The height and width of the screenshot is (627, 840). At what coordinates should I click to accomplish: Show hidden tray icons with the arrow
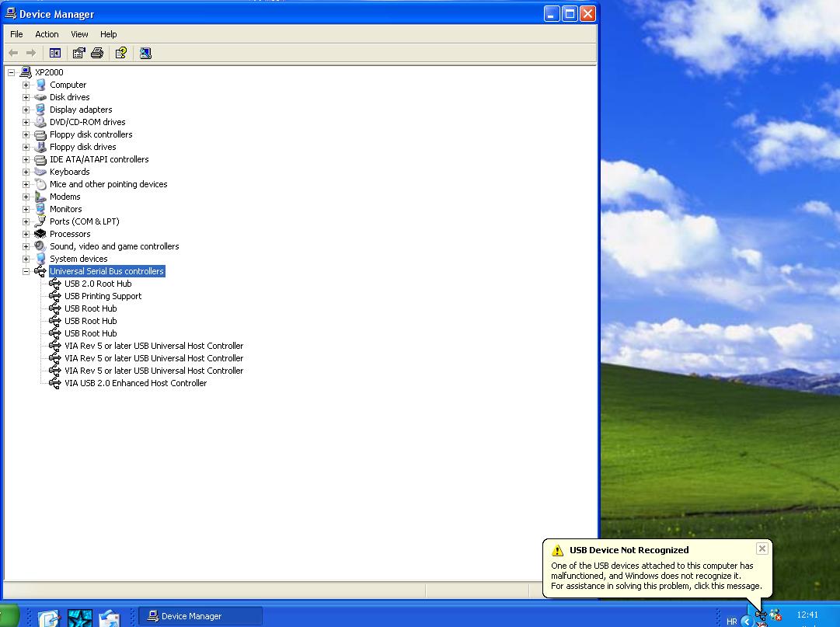(x=746, y=621)
